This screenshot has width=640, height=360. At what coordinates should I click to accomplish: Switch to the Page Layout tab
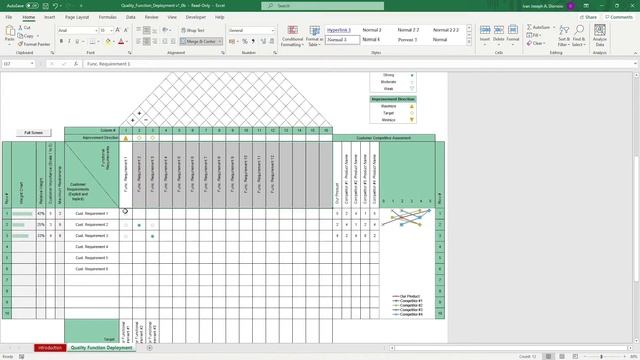(77, 17)
